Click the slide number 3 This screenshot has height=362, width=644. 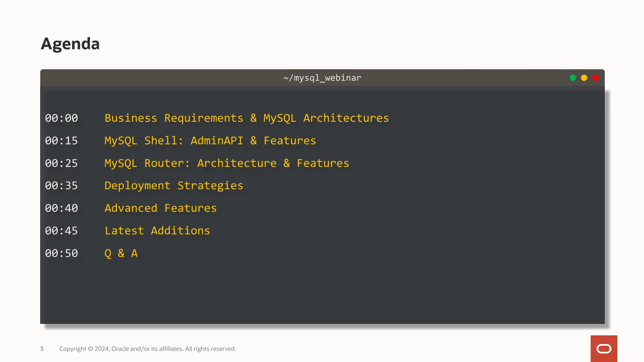[42, 349]
